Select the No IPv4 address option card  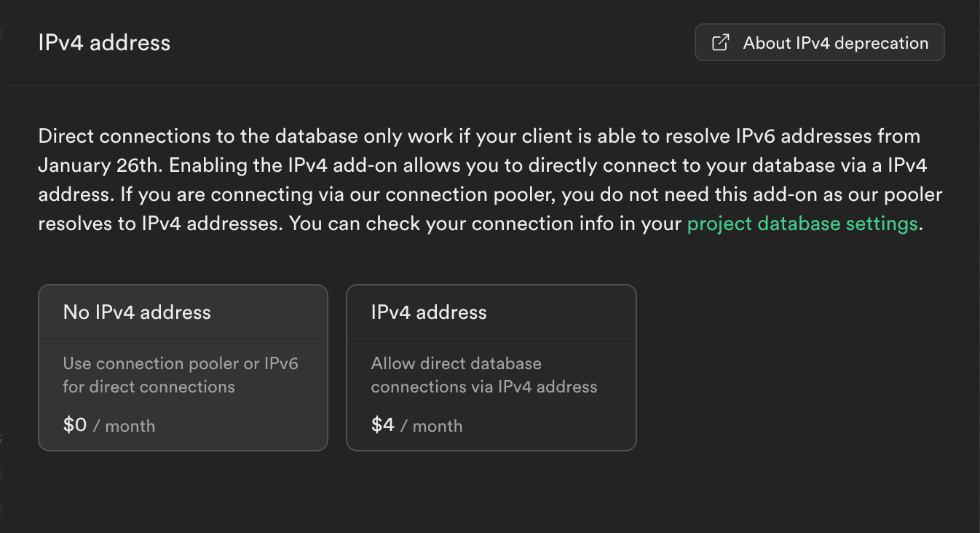[183, 368]
